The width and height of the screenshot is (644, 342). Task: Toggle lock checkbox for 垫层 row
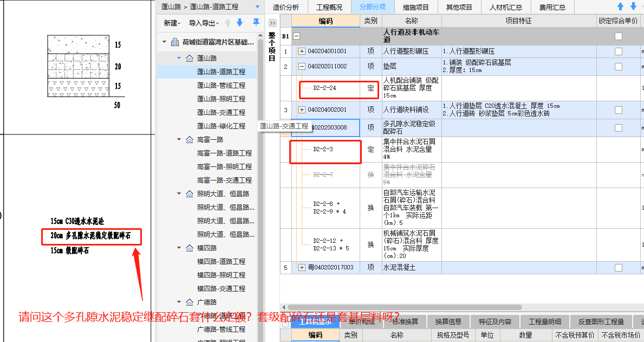pyautogui.click(x=618, y=66)
